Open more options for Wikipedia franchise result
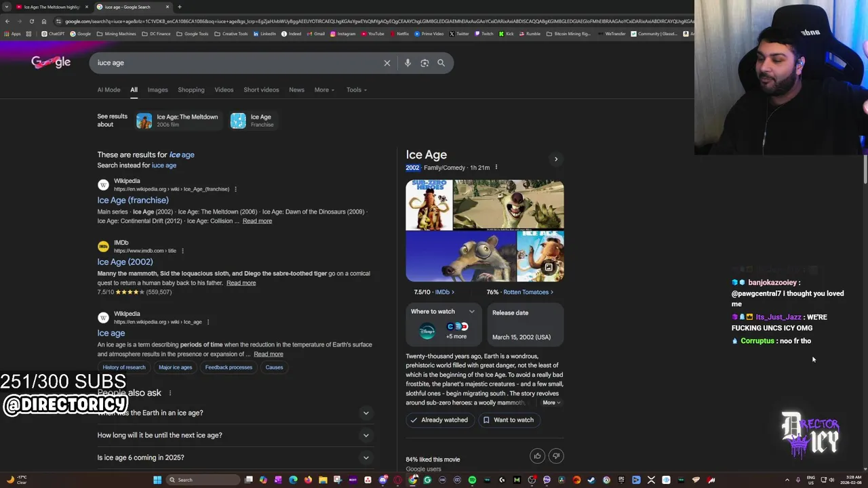The image size is (868, 488). coord(235,189)
